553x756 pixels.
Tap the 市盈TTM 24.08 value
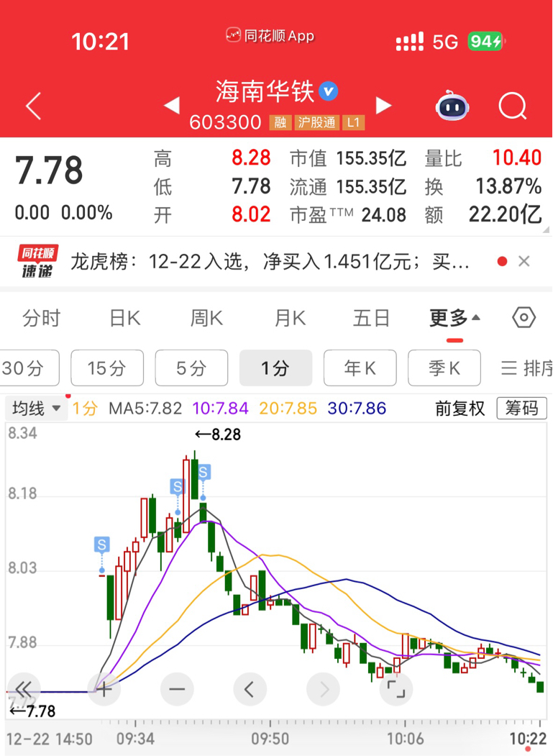384,215
